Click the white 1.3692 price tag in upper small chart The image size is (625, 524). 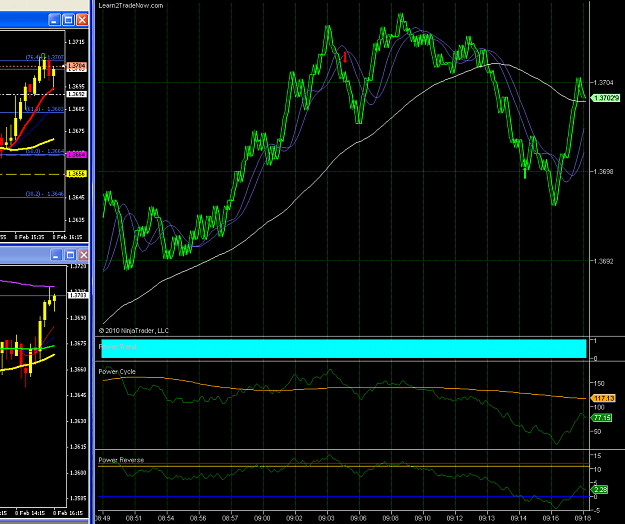click(x=77, y=94)
